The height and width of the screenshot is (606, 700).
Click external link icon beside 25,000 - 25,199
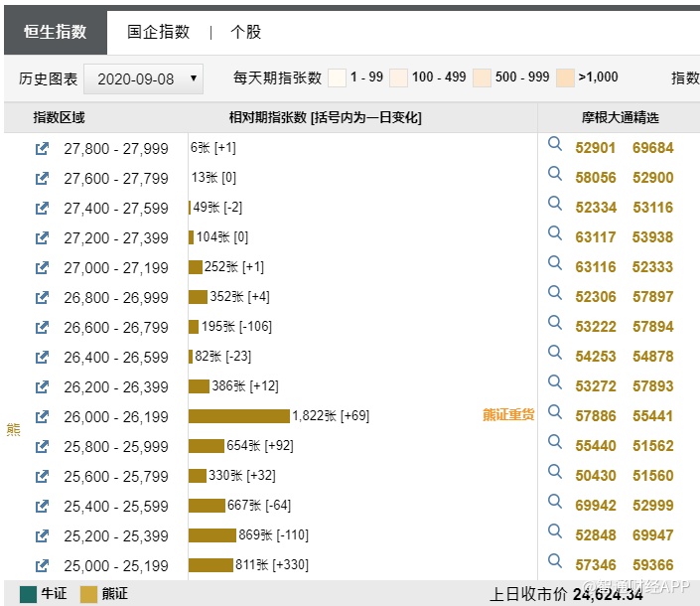[x=42, y=566]
